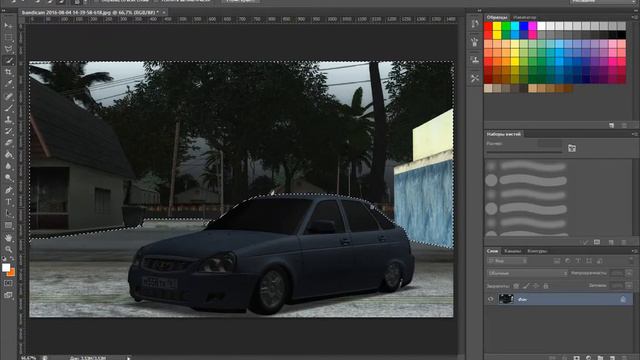This screenshot has width=640, height=360.
Task: Open the Swatches panel flyout menu
Action: point(634,17)
